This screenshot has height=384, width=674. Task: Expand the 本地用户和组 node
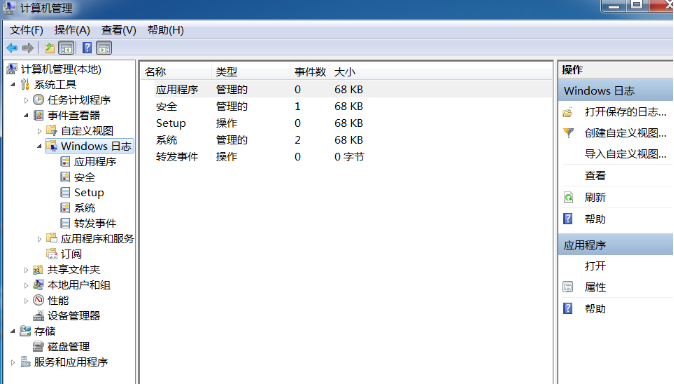coord(26,286)
